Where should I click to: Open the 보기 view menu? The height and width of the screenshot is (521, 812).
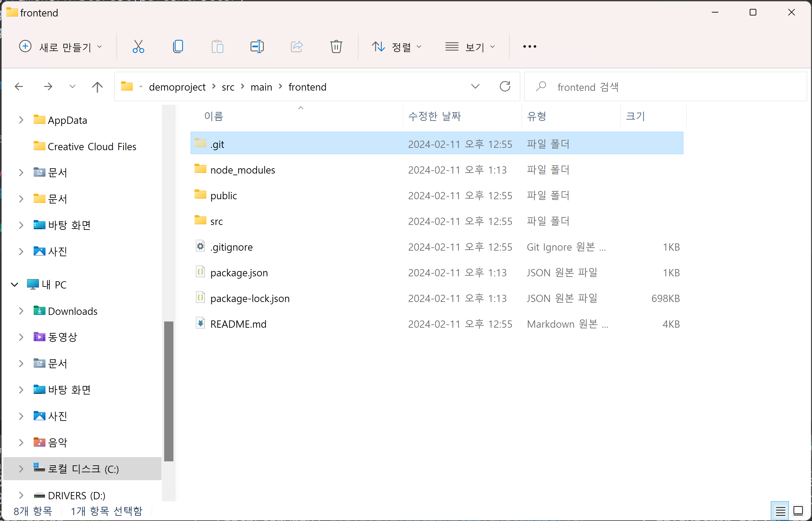[470, 47]
